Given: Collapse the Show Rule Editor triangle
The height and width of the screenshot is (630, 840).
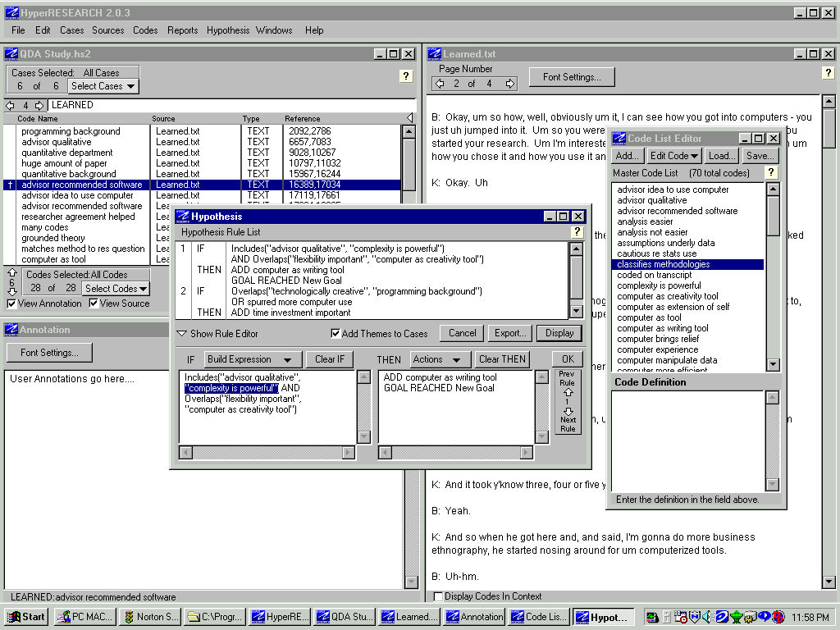Looking at the screenshot, I should (182, 334).
